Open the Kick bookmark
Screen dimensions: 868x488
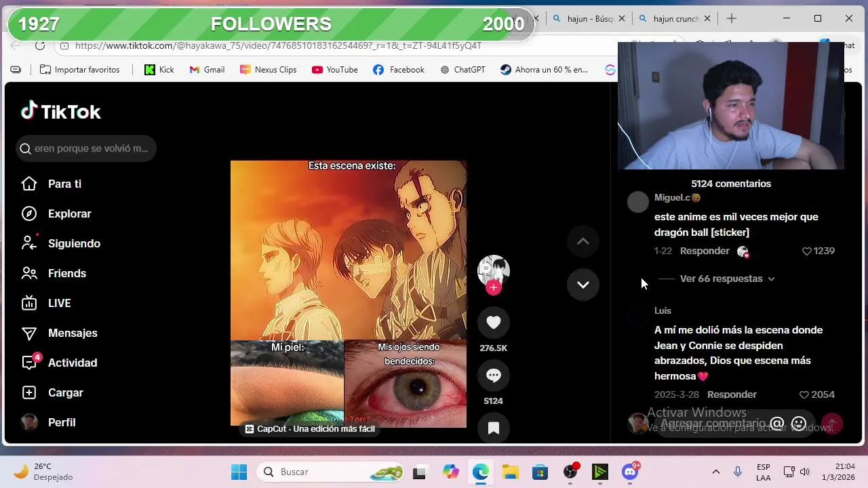pos(159,70)
